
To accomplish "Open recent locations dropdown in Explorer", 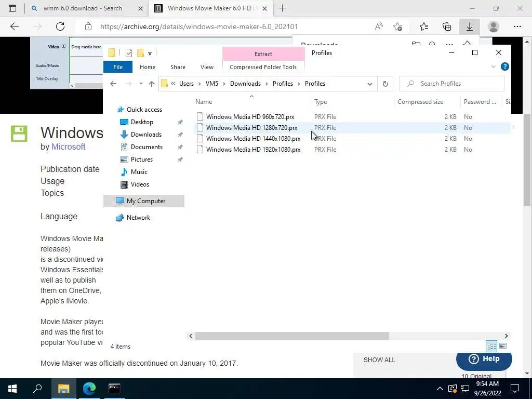I will click(140, 84).
